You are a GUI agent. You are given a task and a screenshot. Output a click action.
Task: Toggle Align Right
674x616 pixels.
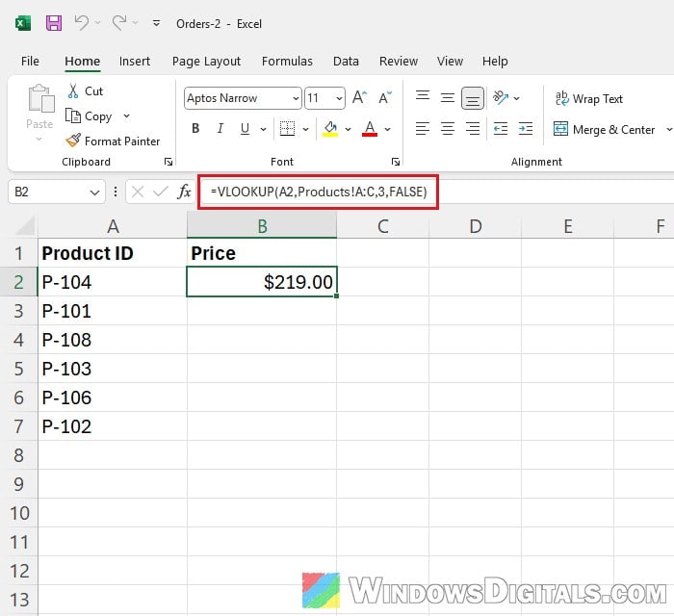coord(473,128)
